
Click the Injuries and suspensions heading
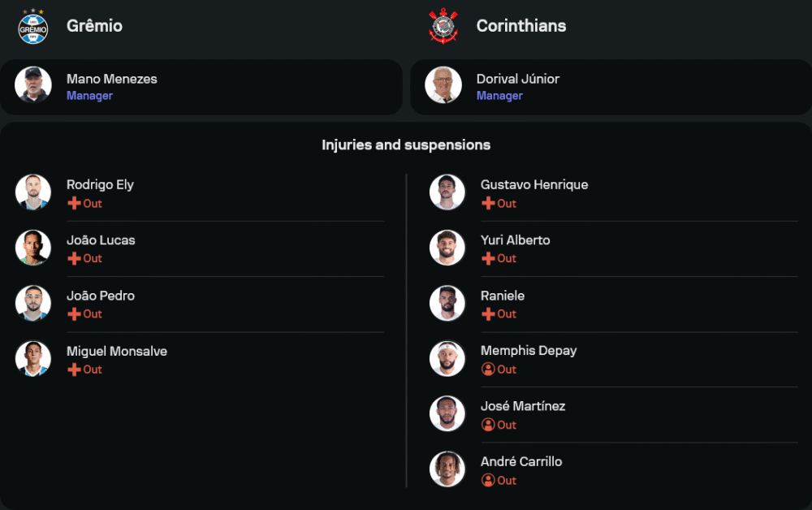pos(406,145)
